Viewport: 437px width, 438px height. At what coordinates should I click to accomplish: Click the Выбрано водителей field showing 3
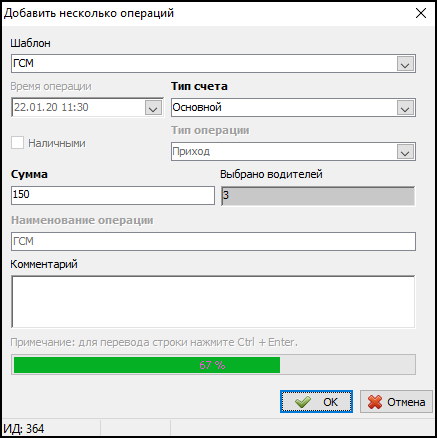pyautogui.click(x=318, y=196)
